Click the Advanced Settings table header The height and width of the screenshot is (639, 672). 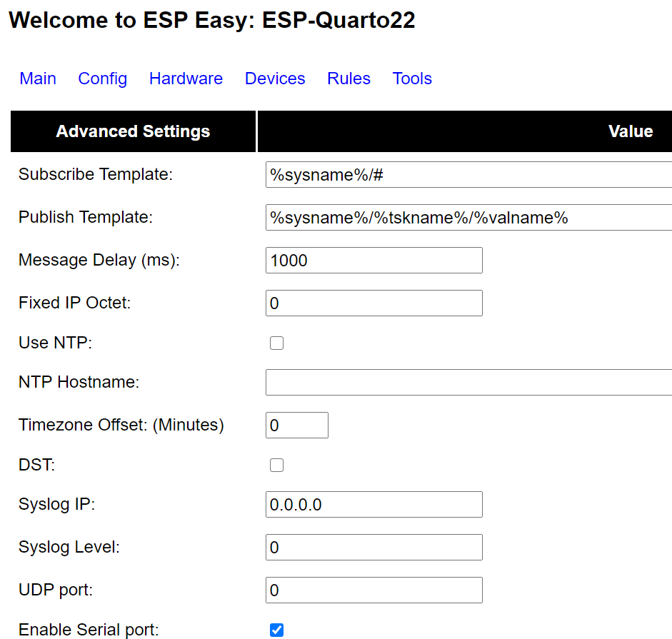133,131
